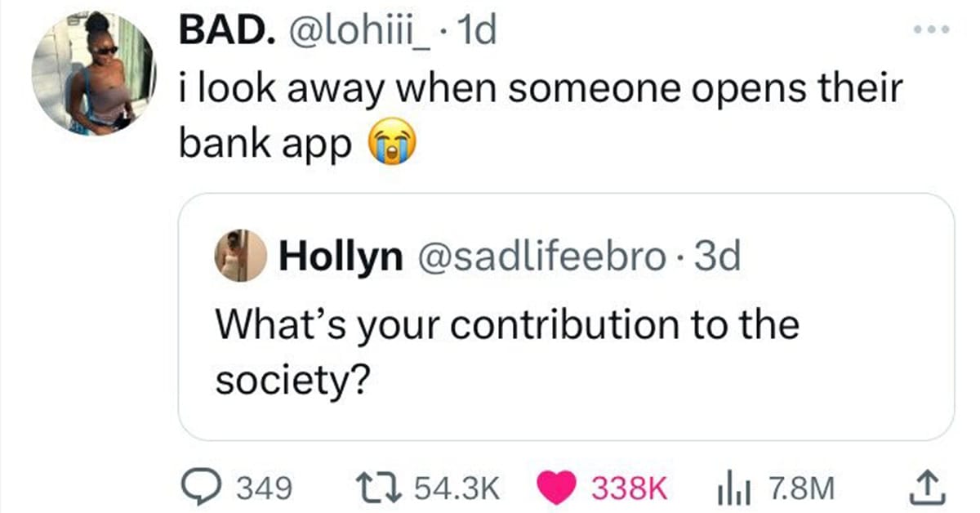Open BAD.'s profile picture

(93, 72)
